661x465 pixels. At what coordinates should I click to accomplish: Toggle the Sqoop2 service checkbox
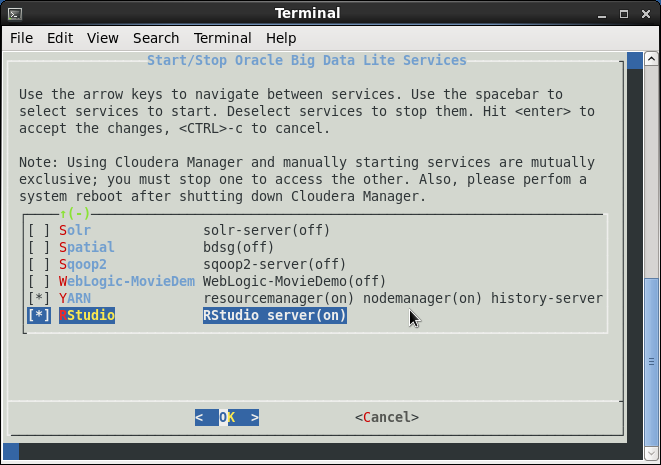point(39,264)
